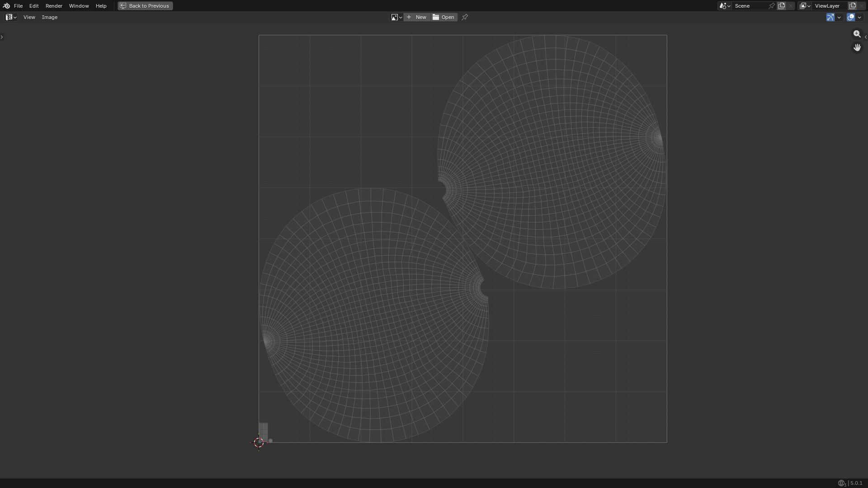Open the gizmo options dropdown arrow
The image size is (868, 488).
tap(839, 17)
